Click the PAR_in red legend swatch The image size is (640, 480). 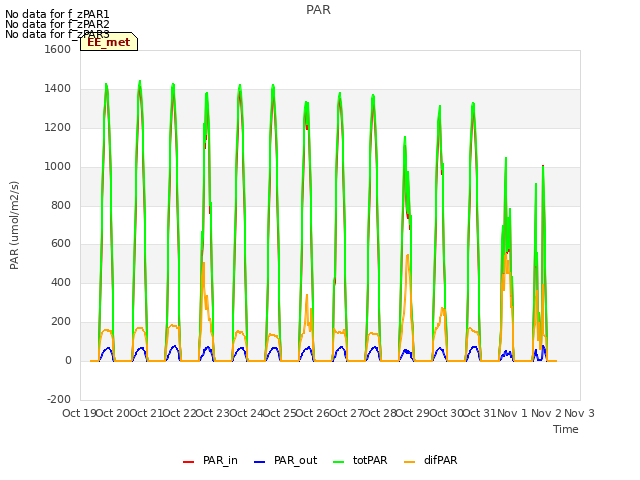pyautogui.click(x=188, y=462)
